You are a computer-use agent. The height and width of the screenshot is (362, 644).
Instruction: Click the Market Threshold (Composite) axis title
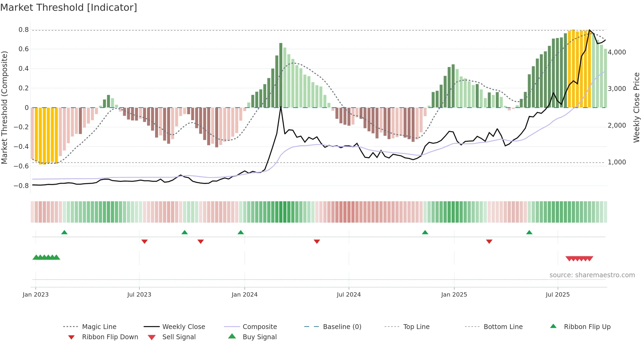point(4,108)
